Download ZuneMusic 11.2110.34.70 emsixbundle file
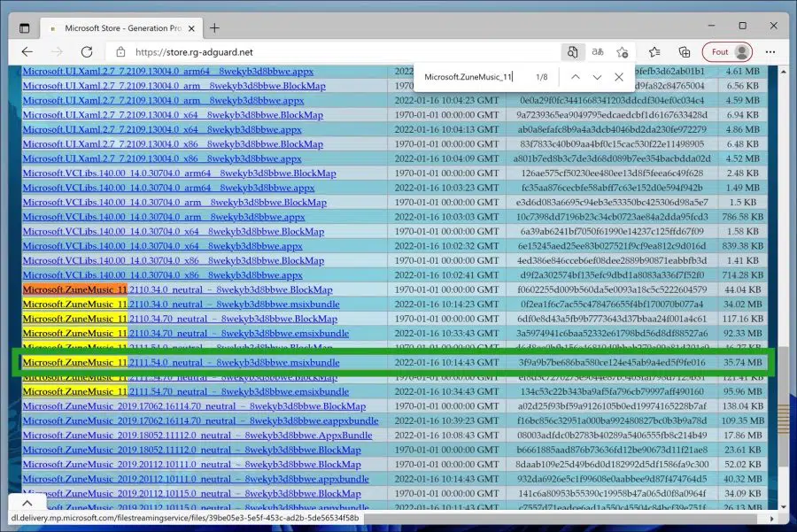This screenshot has width=797, height=532. coord(186,334)
